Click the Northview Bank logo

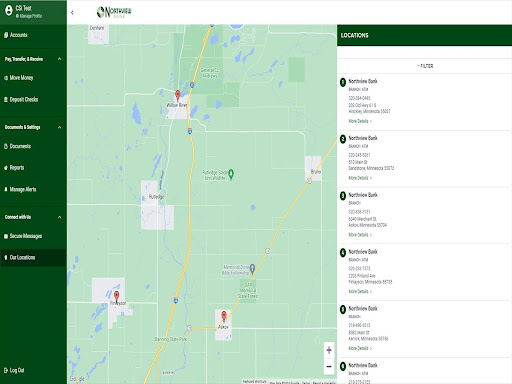[114, 12]
